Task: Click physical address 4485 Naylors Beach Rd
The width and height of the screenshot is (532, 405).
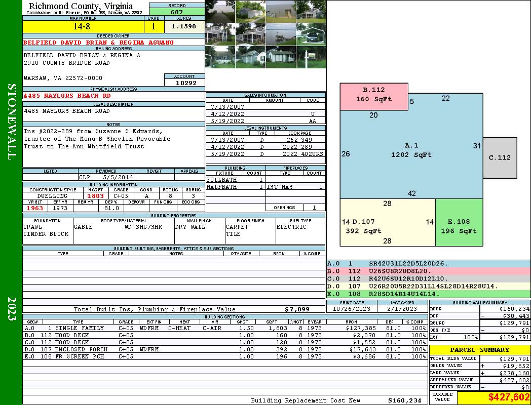Action: [x=67, y=96]
